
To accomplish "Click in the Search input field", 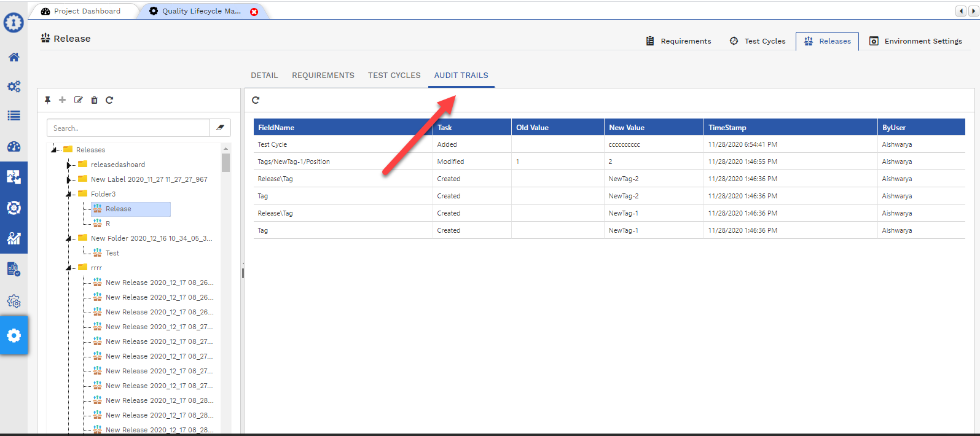I will tap(128, 128).
